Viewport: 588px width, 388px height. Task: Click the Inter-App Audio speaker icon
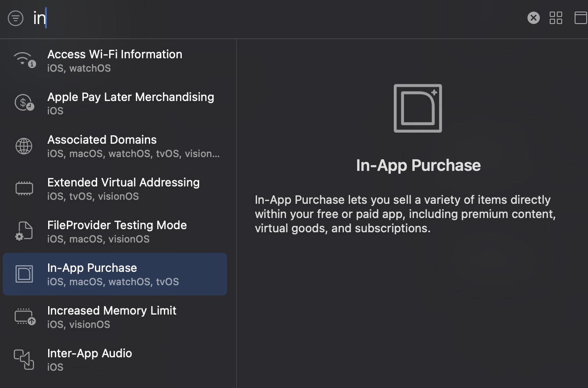tap(24, 360)
